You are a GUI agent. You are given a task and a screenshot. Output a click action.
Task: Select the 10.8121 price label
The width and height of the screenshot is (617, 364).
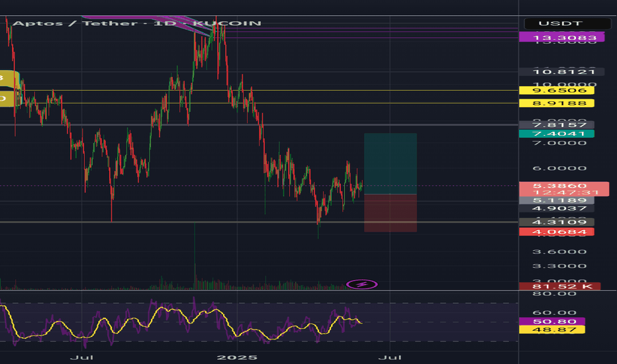point(562,71)
